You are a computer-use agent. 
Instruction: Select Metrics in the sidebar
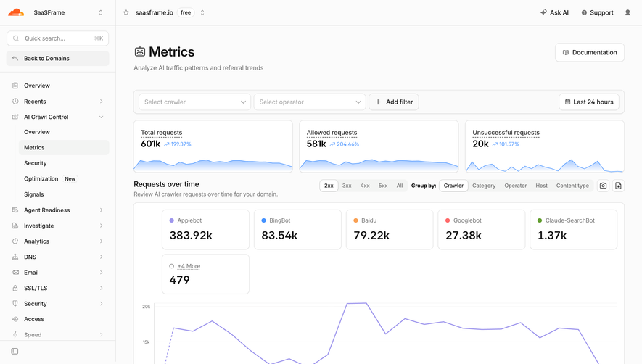point(64,147)
